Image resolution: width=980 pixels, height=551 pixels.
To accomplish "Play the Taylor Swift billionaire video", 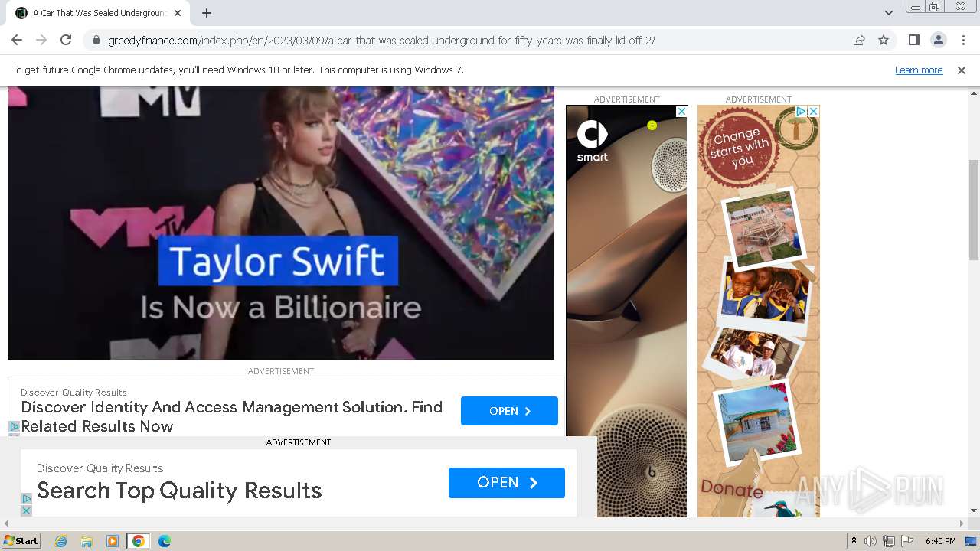I will pyautogui.click(x=281, y=223).
